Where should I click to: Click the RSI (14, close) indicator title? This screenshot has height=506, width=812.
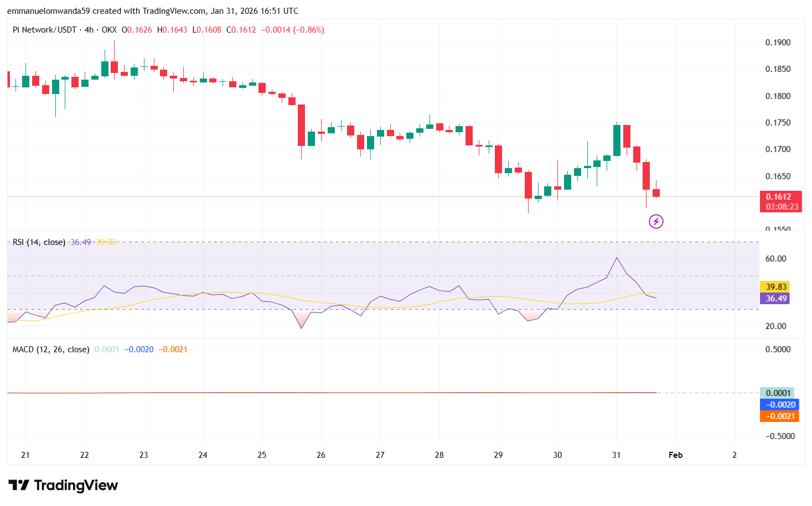pos(38,242)
